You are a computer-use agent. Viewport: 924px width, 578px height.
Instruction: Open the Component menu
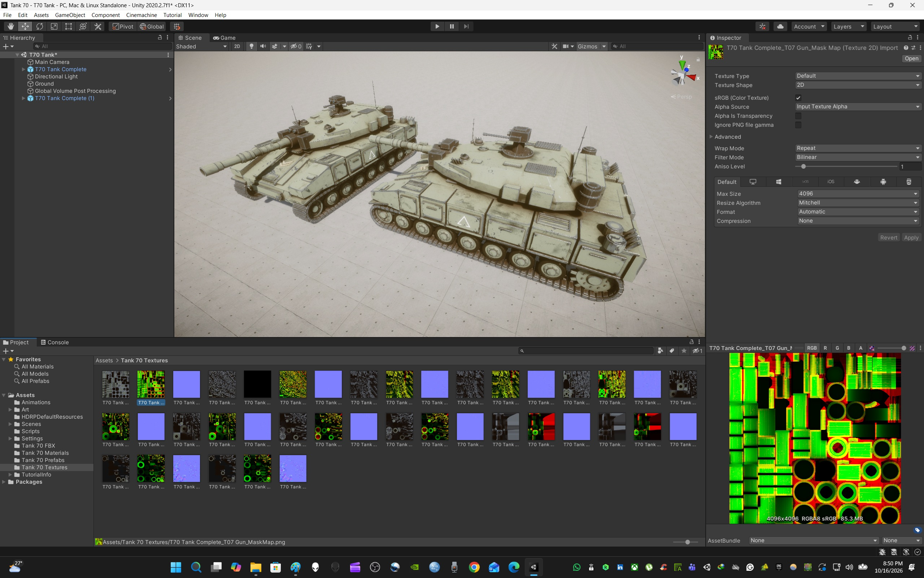click(x=106, y=15)
